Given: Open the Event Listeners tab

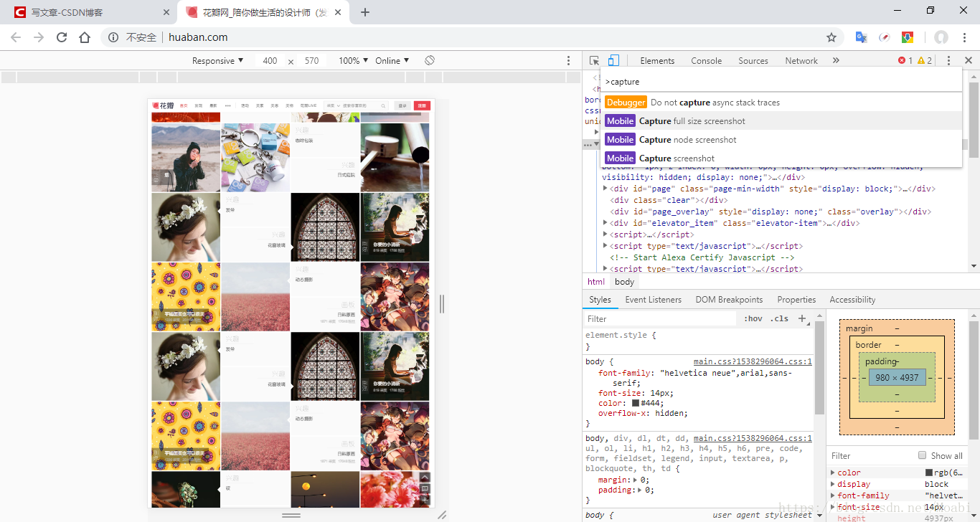Looking at the screenshot, I should 654,300.
